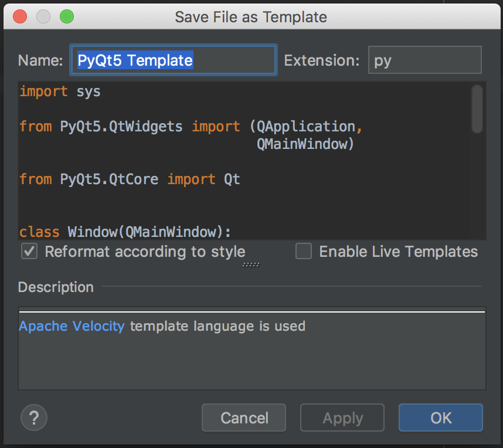
Task: Click 'QMainWindow)' continuation line in editor
Action: [x=305, y=144]
